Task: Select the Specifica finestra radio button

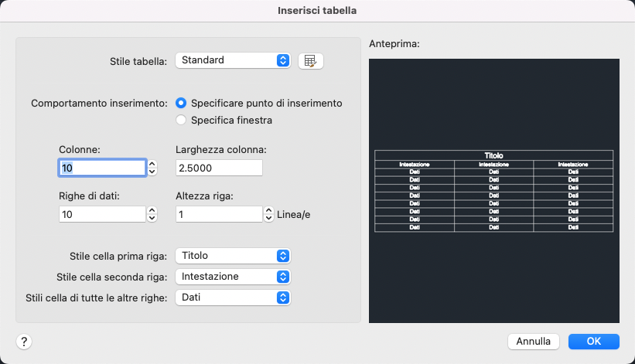Action: pyautogui.click(x=181, y=120)
